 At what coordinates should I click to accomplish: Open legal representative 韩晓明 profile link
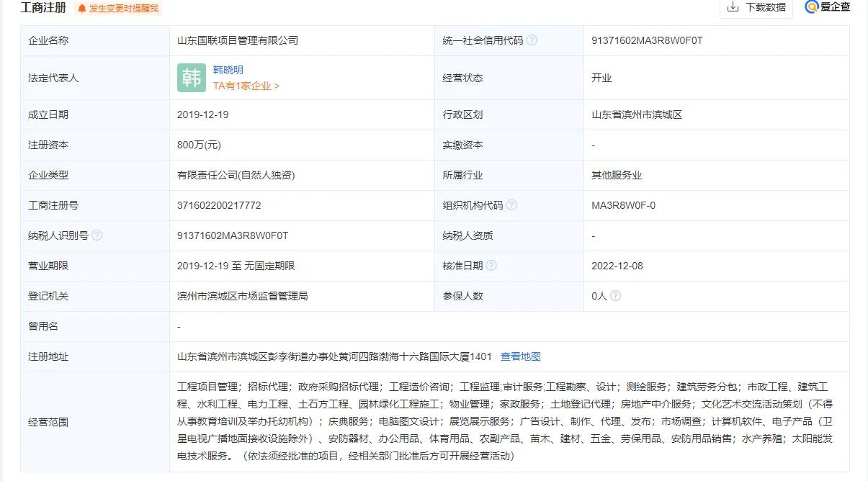pyautogui.click(x=229, y=70)
